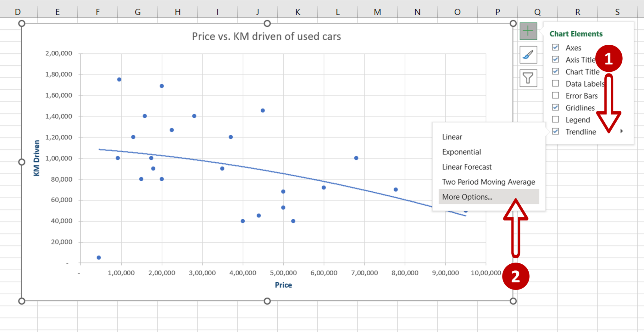644x332 pixels.
Task: Select Linear Forecast trendline
Action: point(467,167)
